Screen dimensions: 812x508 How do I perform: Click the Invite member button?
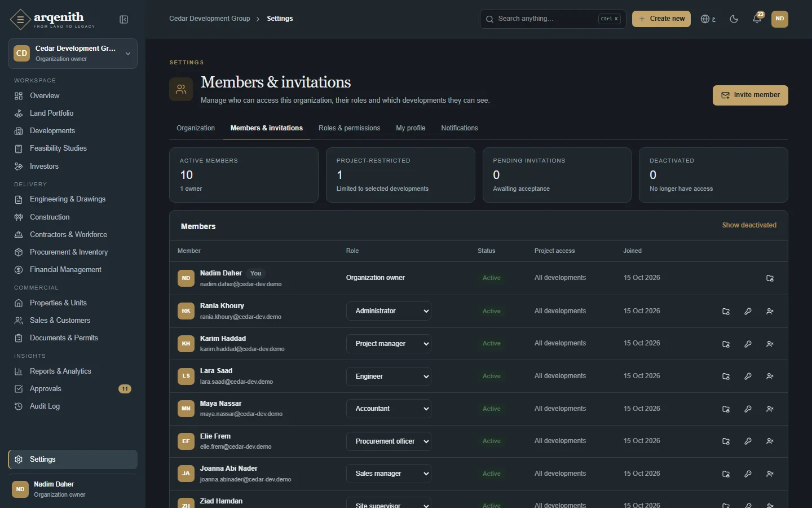point(751,95)
